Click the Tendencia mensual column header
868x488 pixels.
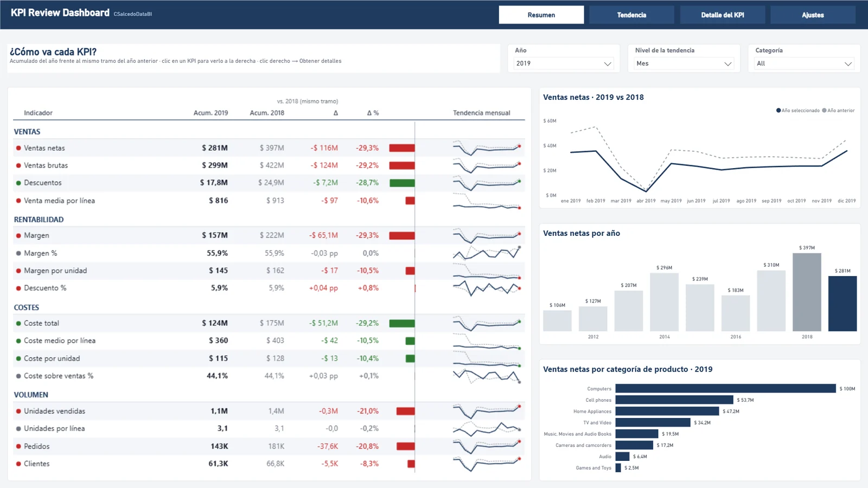482,113
